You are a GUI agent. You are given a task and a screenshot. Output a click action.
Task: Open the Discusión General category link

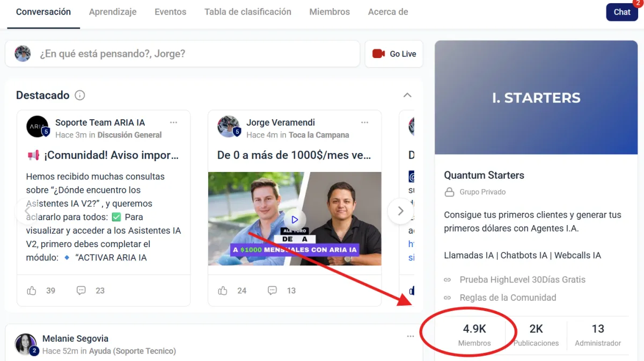click(x=129, y=135)
